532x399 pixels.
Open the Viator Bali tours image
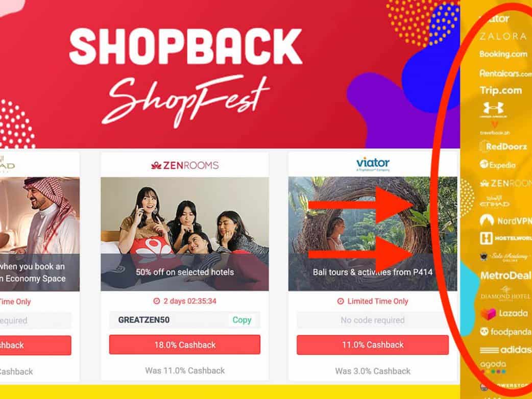[373, 234]
